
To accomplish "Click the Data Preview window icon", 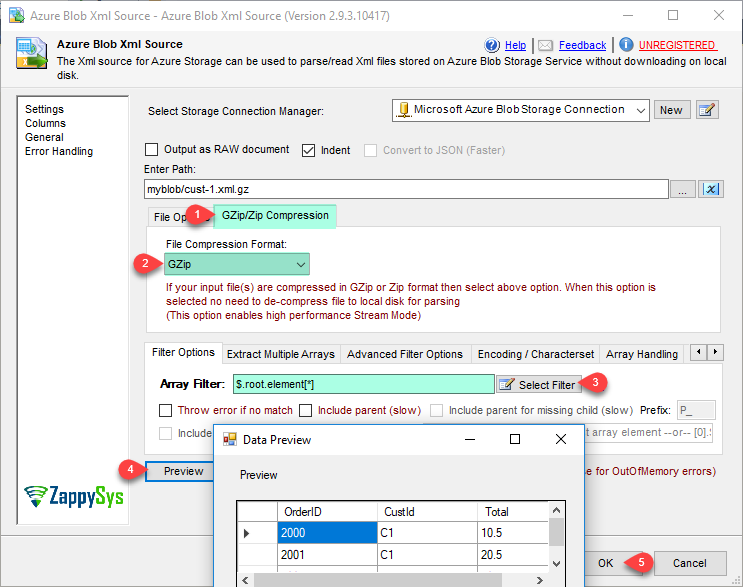I will pos(230,440).
